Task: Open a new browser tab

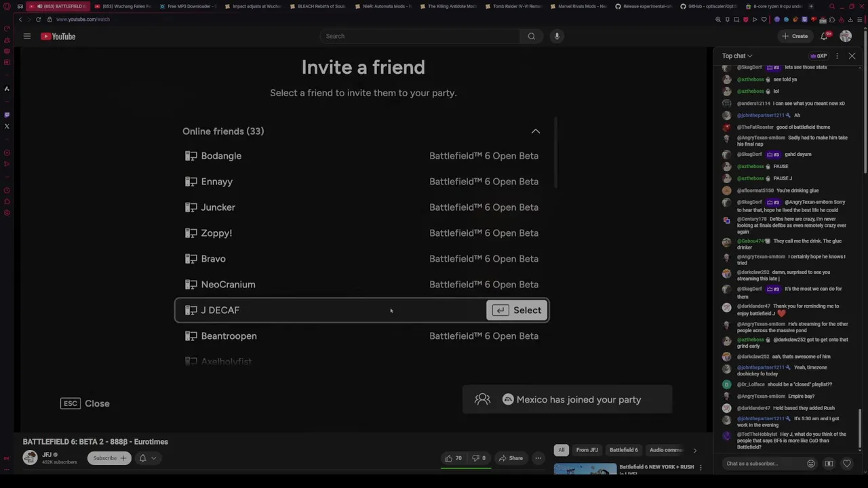Action: [x=811, y=6]
